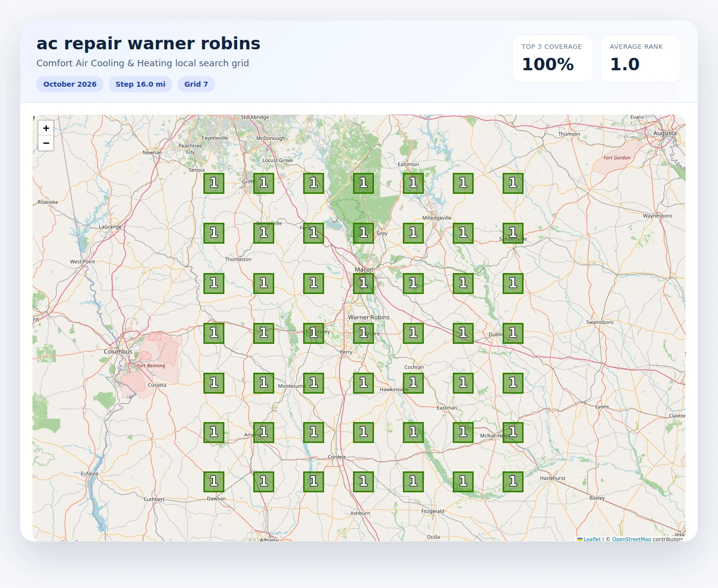Image resolution: width=718 pixels, height=588 pixels.
Task: Click the Waynesboro label on the map
Action: 658,216
